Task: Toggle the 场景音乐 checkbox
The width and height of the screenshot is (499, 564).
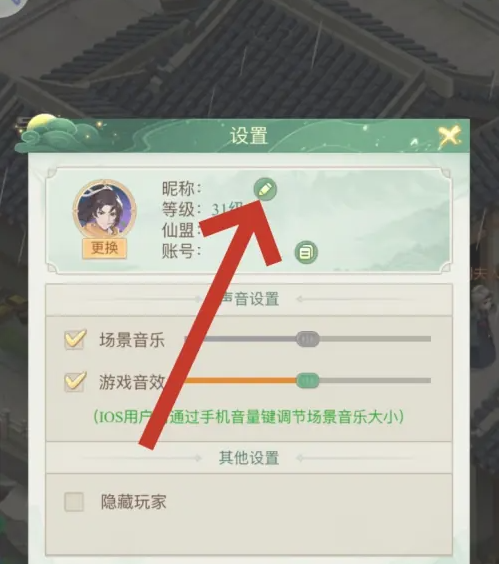Action: click(75, 339)
